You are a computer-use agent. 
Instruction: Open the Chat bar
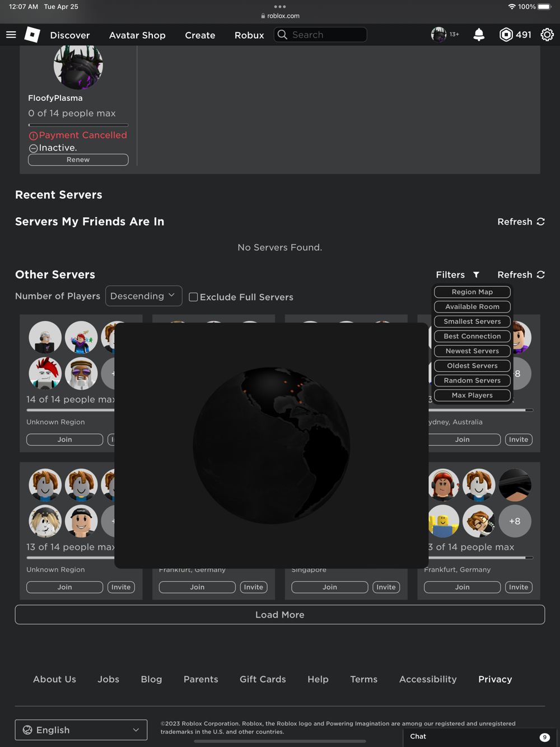tap(481, 737)
